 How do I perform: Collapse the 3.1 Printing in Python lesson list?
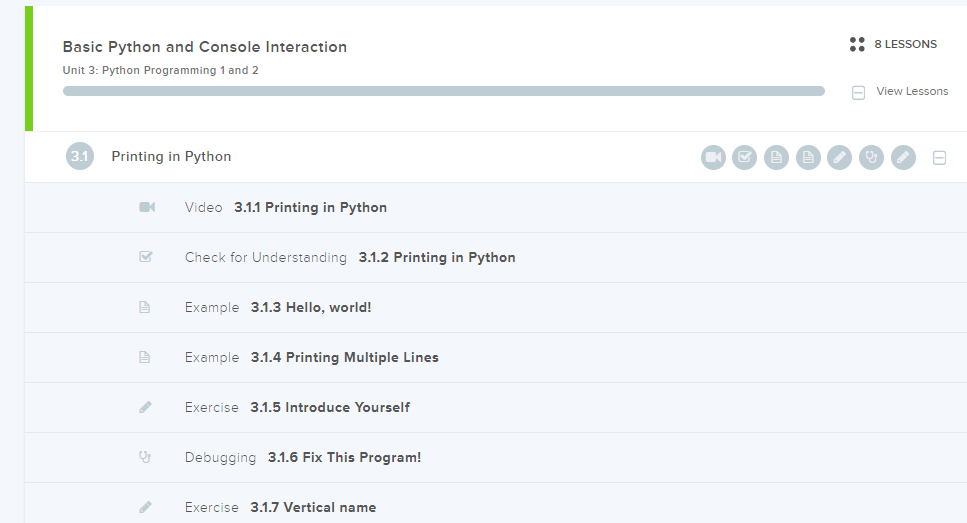click(x=939, y=158)
